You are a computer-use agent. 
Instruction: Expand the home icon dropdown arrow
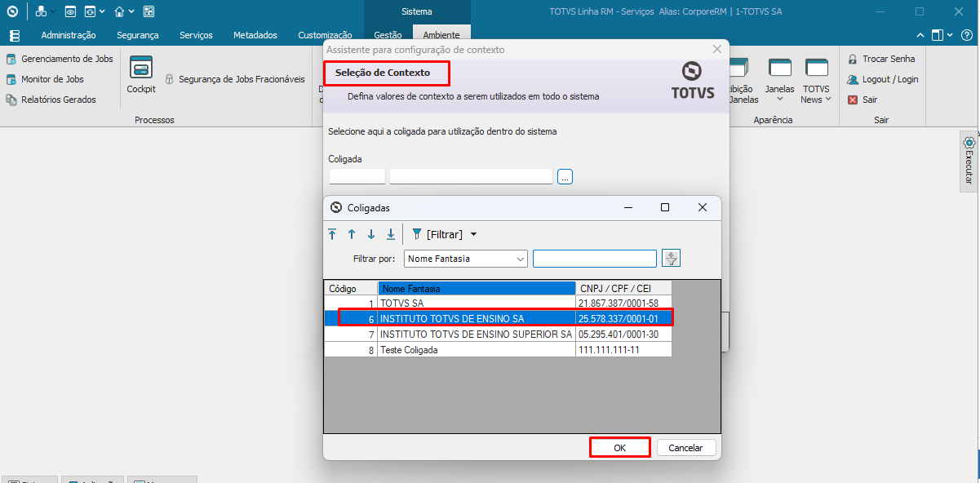pyautogui.click(x=131, y=12)
